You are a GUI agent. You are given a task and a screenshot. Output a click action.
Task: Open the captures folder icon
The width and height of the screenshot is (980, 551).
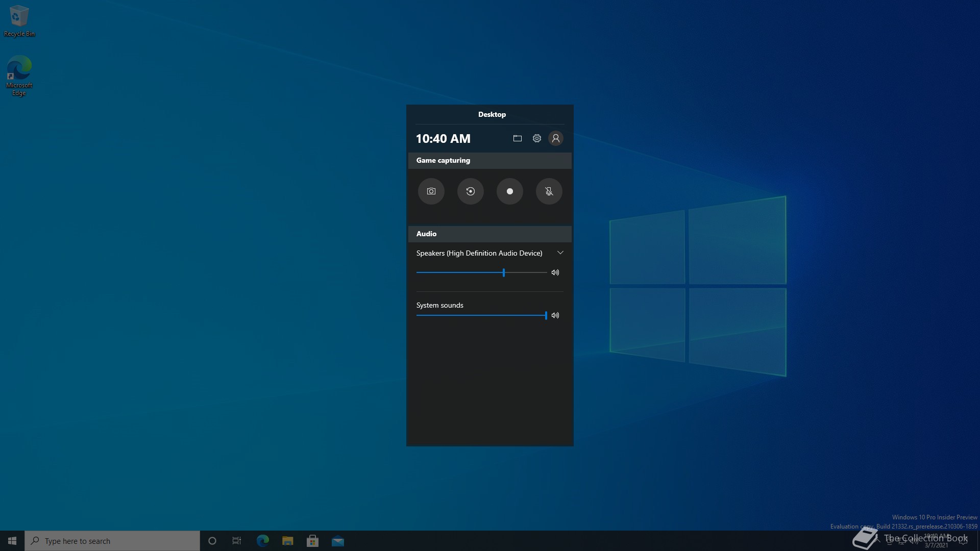[x=517, y=138]
